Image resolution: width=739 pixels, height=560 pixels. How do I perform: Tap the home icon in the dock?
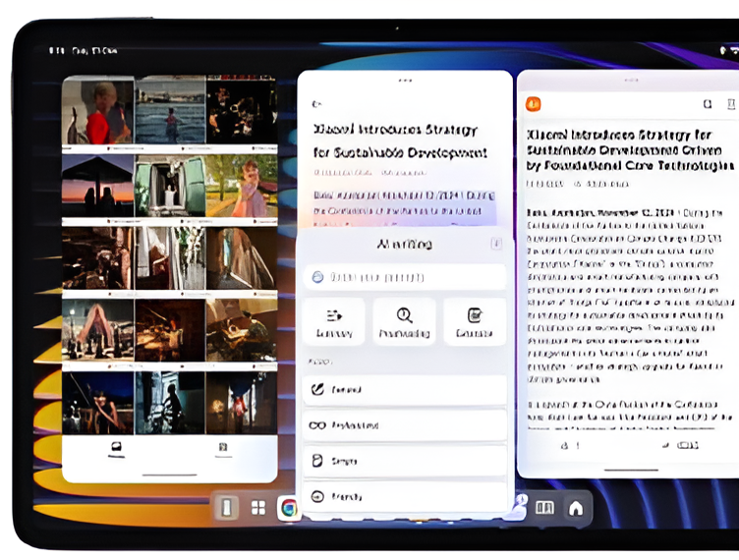tap(576, 508)
